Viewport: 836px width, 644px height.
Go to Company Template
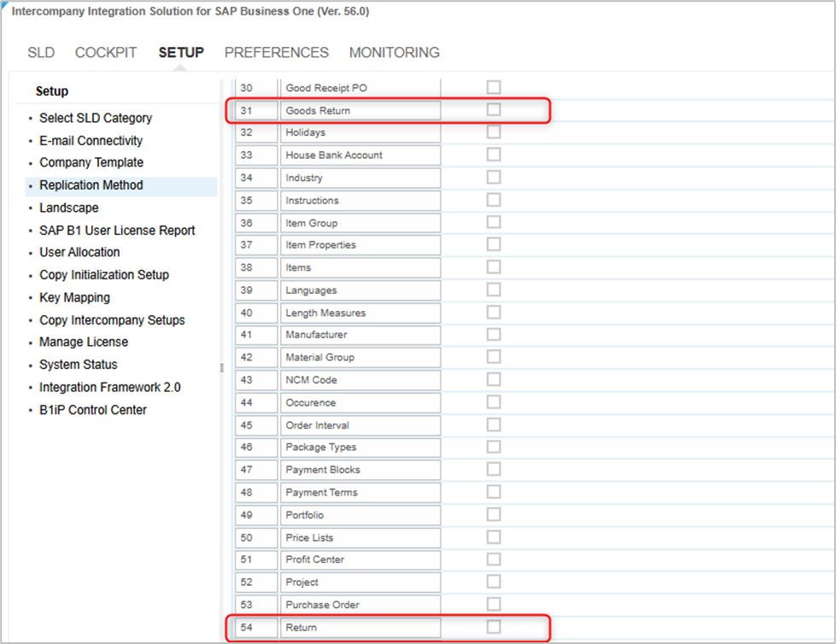click(x=91, y=162)
